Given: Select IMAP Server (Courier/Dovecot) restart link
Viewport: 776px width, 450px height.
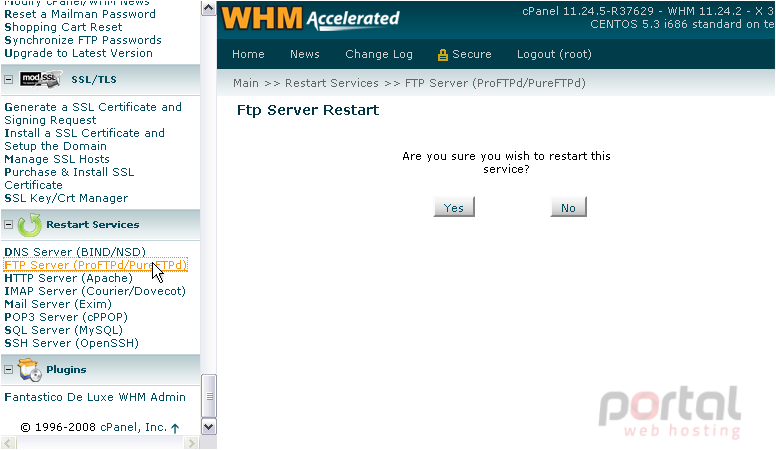Looking at the screenshot, I should [x=95, y=291].
